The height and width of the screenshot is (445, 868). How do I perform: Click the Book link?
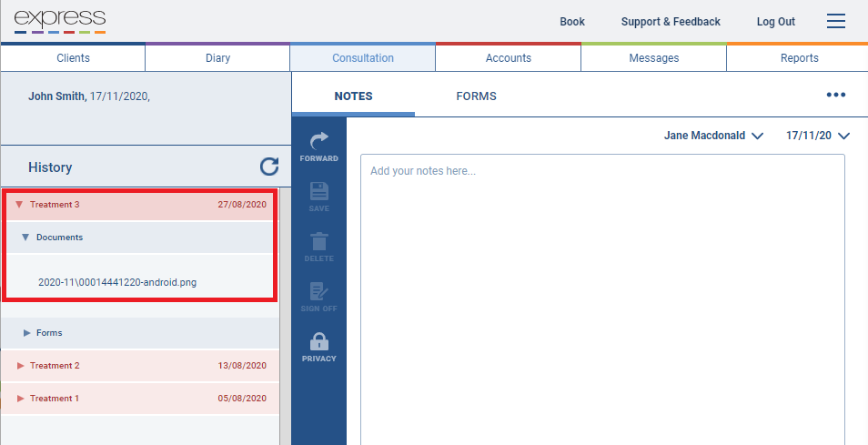[571, 22]
